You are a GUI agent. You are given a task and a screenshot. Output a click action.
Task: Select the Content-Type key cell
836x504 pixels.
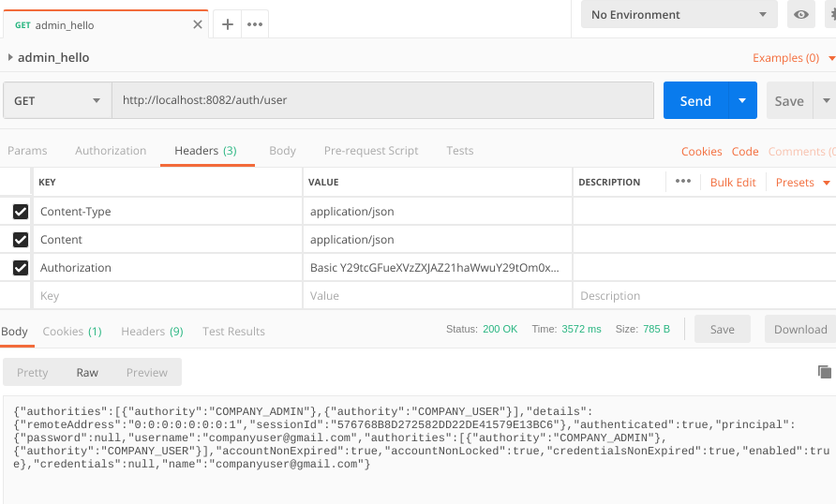[168, 212]
